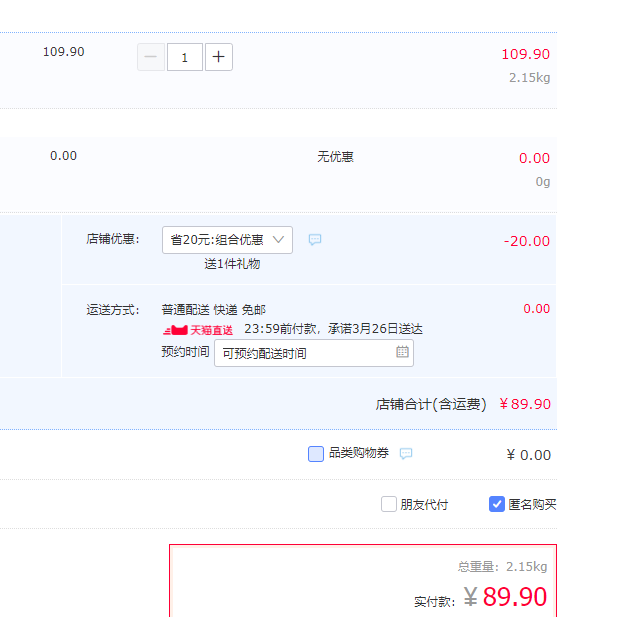Viewport: 622px width, 617px height.
Task: Click the message icon next to 品类购物券
Action: click(406, 454)
